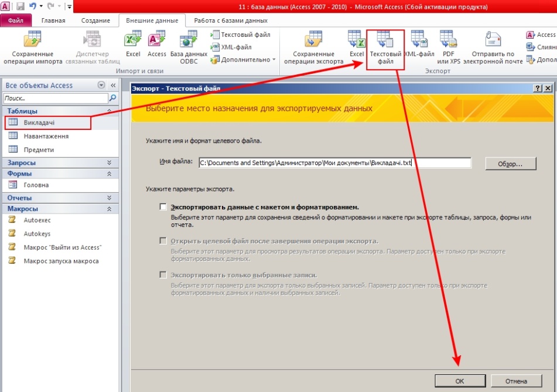The width and height of the screenshot is (557, 392).
Task: Click Access import icon in Импорт и связи
Action: (156, 44)
